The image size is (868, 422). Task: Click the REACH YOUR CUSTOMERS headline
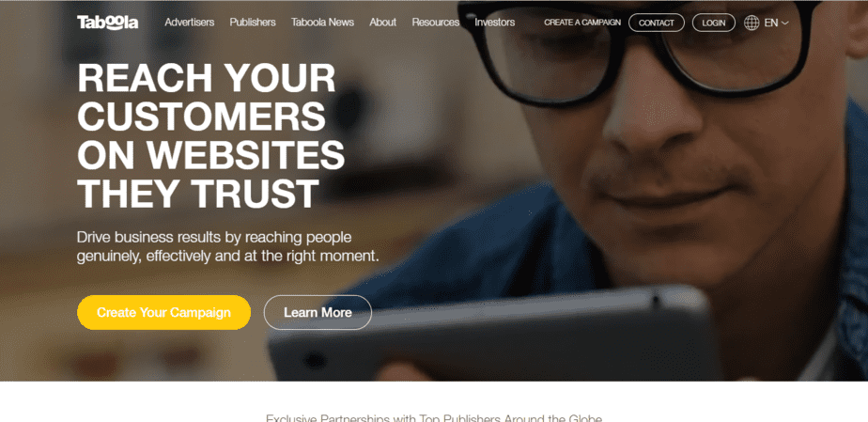click(211, 135)
